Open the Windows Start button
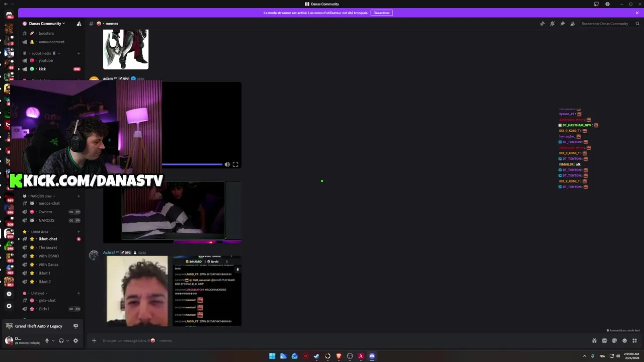 point(272,356)
